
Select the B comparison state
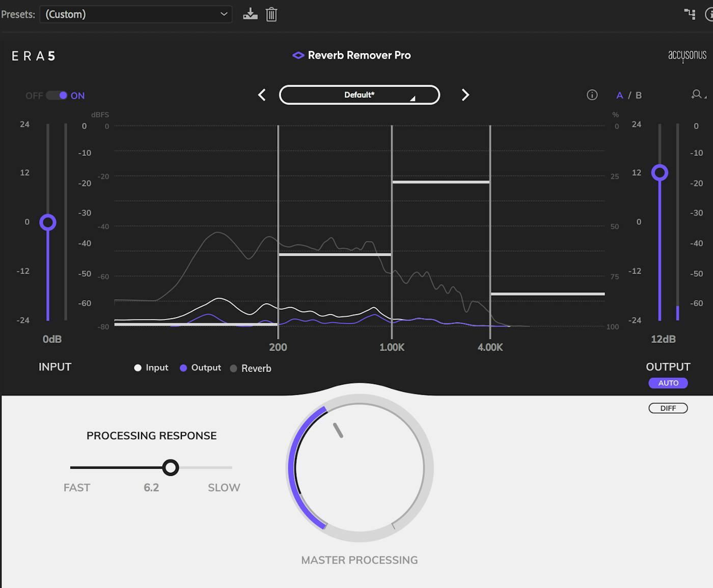pyautogui.click(x=639, y=95)
